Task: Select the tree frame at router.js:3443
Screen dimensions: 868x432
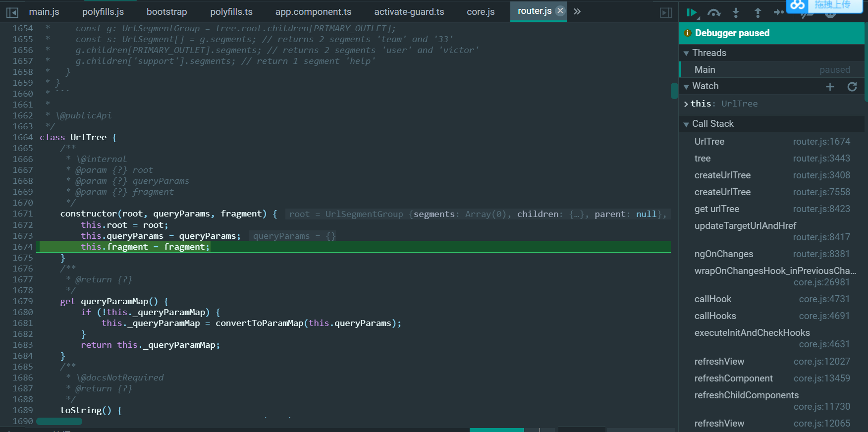Action: [771, 159]
